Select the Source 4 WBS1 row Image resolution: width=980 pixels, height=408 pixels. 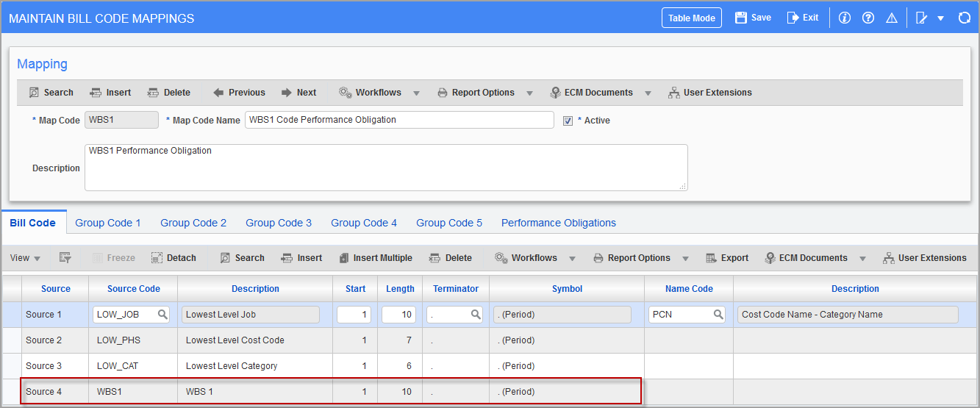pos(331,392)
